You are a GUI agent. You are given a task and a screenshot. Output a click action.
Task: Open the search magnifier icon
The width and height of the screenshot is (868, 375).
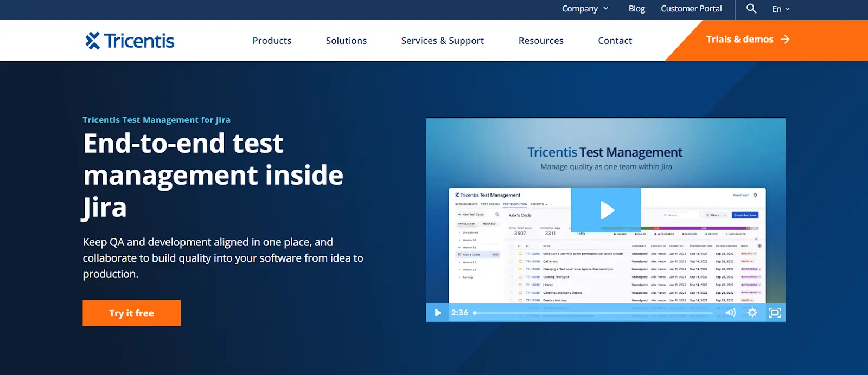pyautogui.click(x=751, y=9)
